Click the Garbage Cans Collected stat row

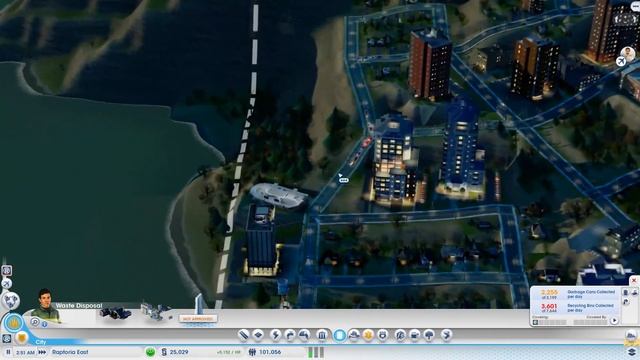576,294
